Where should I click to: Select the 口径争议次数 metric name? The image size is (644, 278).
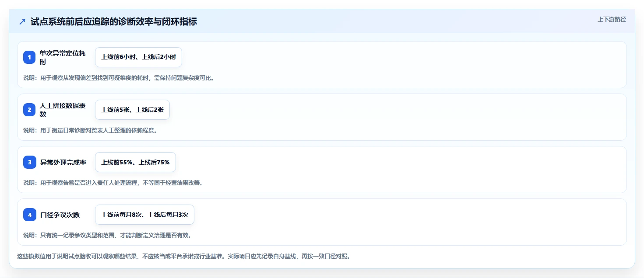pyautogui.click(x=60, y=215)
